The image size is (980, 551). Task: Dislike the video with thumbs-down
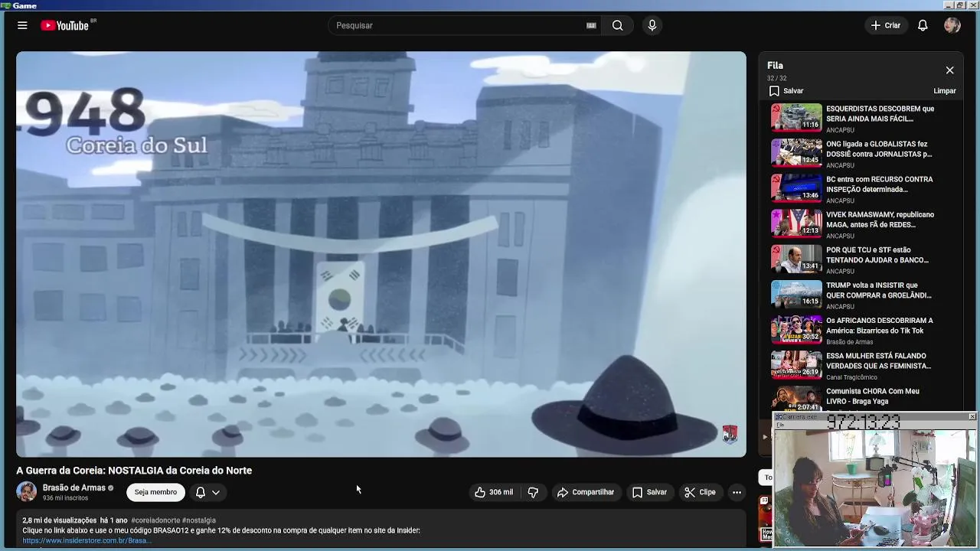point(534,492)
